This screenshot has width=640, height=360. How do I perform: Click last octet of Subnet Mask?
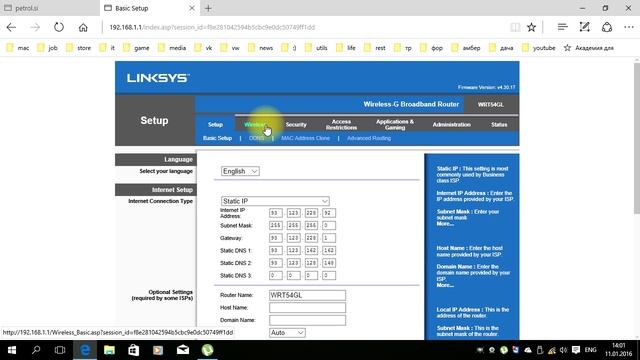point(329,225)
